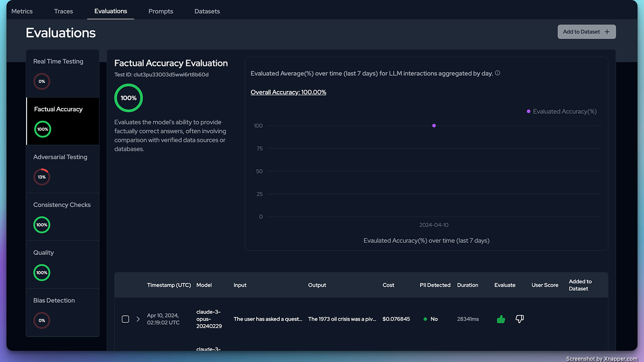644x362 pixels.
Task: Click the plus icon on Add to Dataset
Action: [607, 31]
